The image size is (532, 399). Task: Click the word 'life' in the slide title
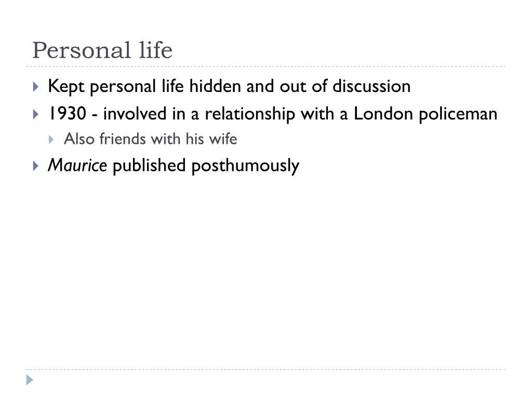pos(156,50)
